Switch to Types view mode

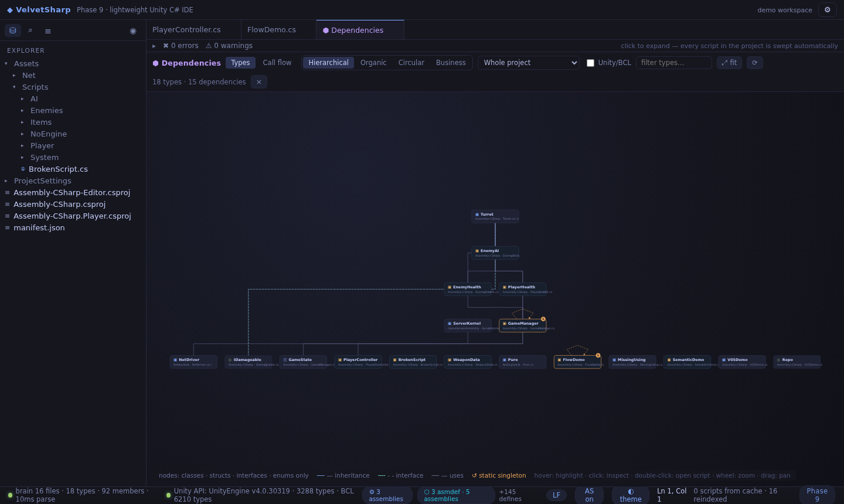[x=240, y=63]
